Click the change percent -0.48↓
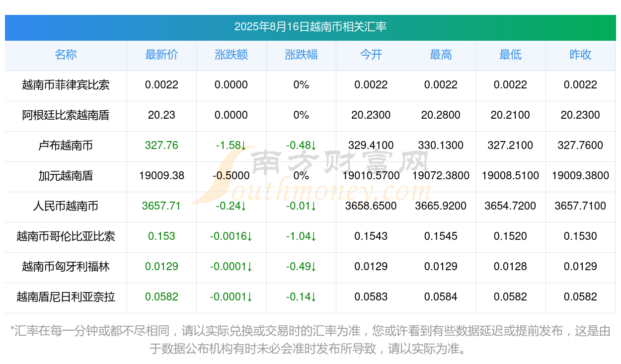Viewport: 621px width, 364px height. pyautogui.click(x=301, y=146)
